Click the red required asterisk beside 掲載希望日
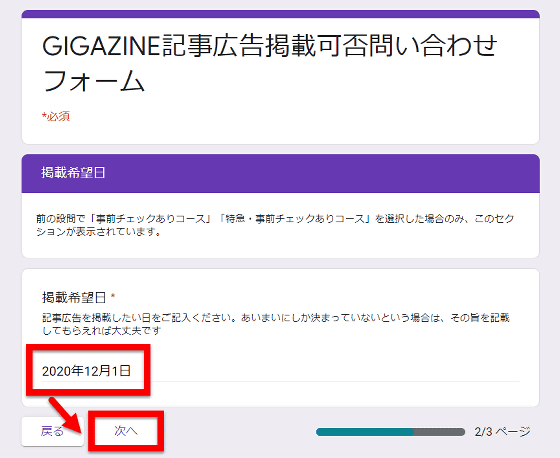Screen dimensions: 560x458 113,296
